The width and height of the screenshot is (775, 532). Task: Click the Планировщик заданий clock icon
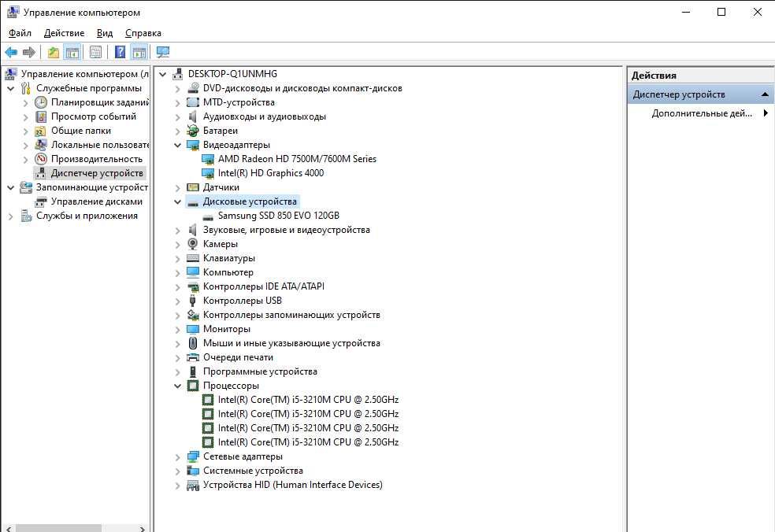[41, 102]
